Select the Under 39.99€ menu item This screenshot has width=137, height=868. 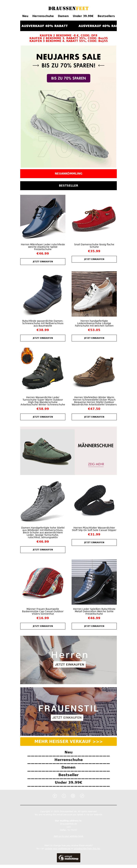(x=83, y=16)
